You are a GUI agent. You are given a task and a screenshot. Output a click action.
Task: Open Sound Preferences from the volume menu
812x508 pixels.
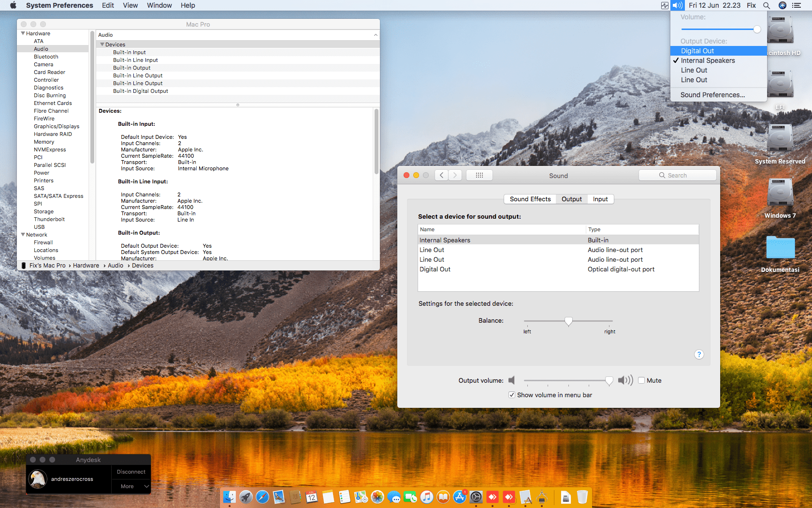(711, 94)
